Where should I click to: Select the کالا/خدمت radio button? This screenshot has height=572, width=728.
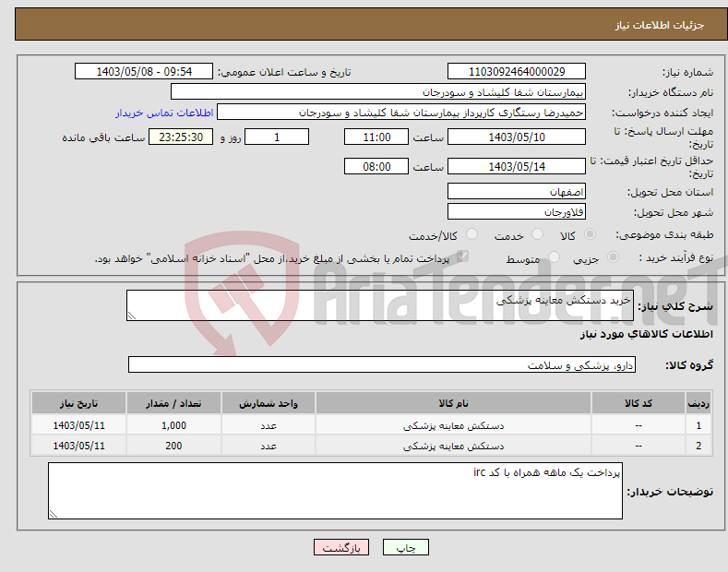coord(471,234)
